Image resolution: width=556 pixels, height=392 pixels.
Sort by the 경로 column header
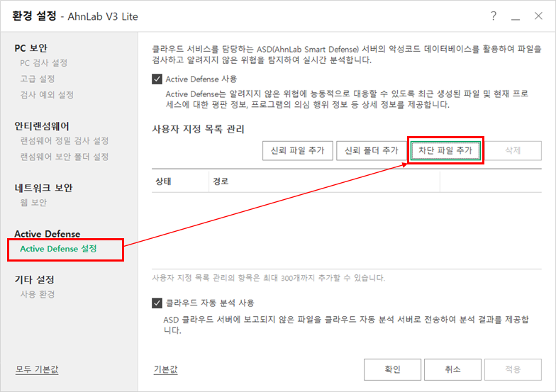[325, 181]
